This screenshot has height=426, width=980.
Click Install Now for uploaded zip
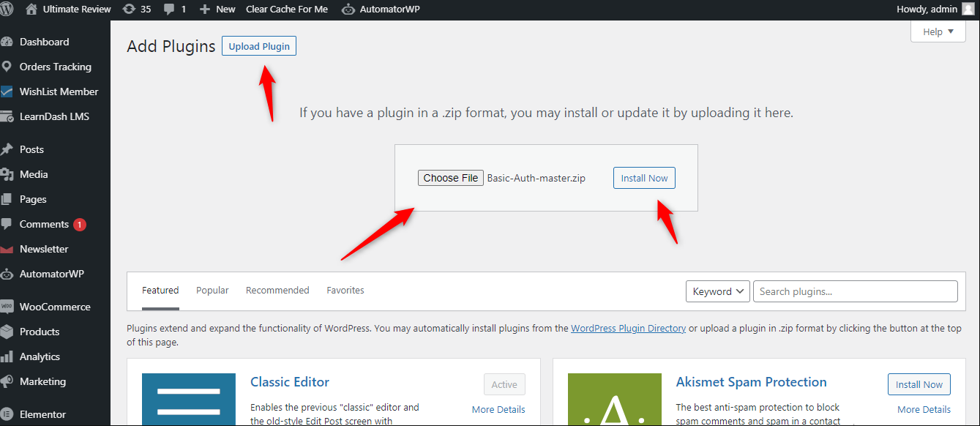[644, 178]
